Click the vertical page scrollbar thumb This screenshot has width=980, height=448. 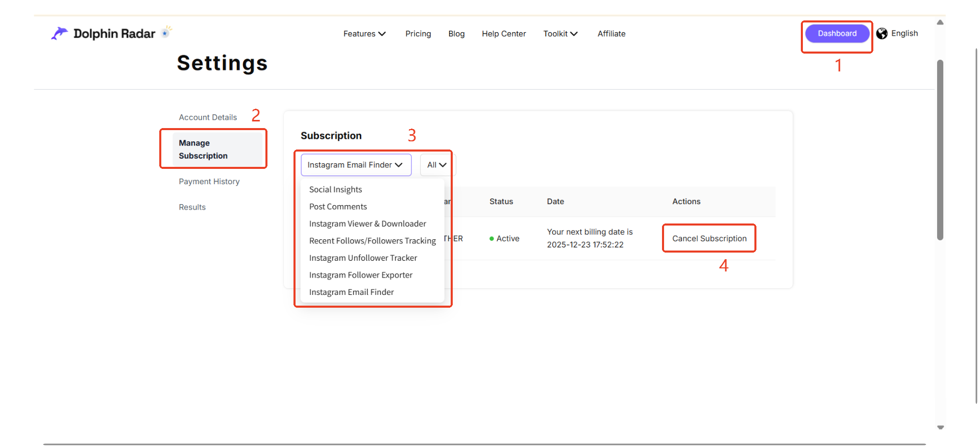[940, 150]
